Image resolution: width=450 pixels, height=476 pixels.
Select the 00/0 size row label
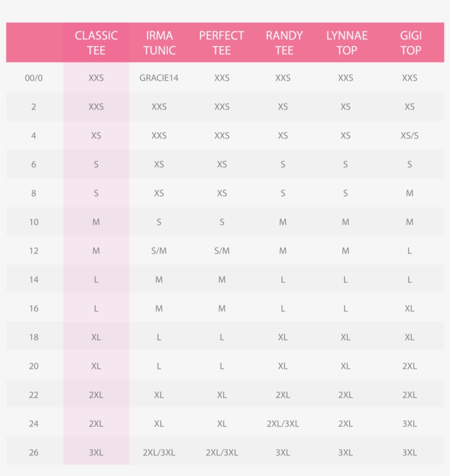[x=33, y=78]
